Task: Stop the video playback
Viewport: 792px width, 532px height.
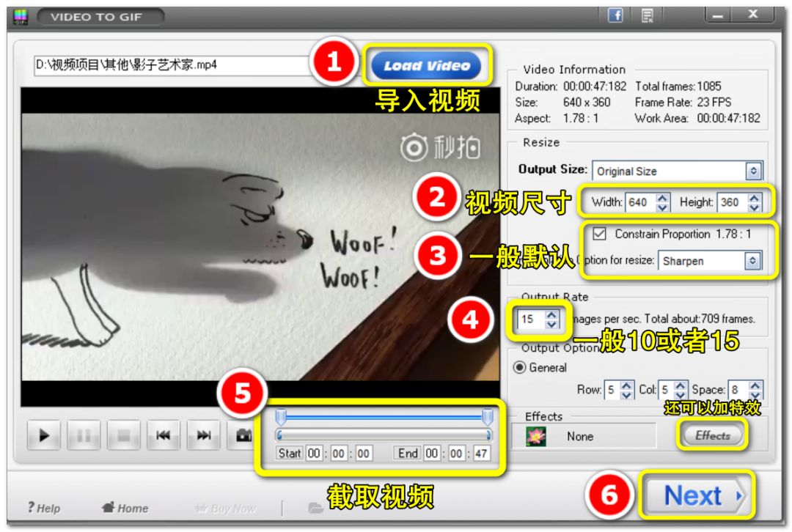Action: click(124, 435)
